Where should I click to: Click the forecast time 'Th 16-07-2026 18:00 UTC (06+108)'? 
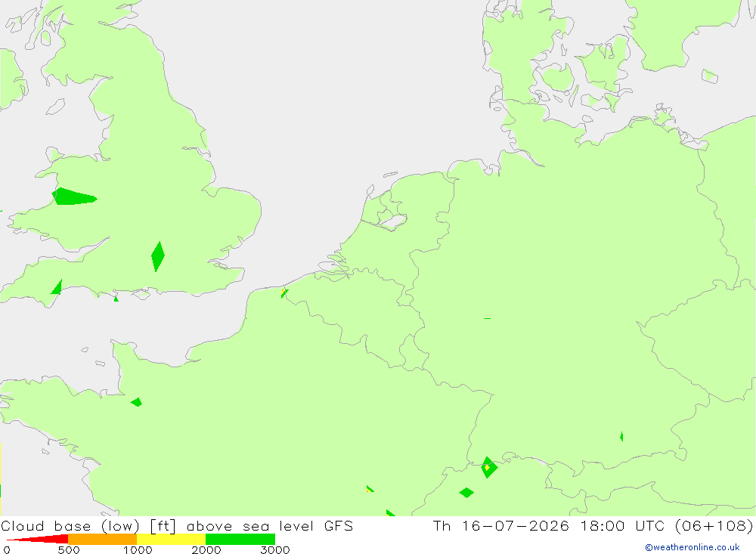593,525
